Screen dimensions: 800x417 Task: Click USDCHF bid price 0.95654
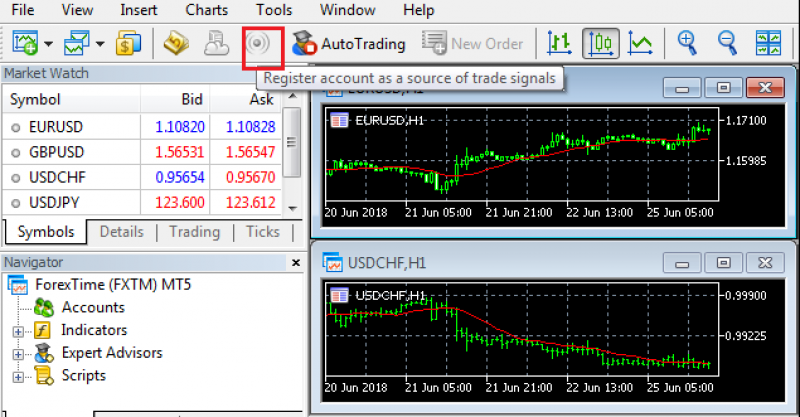click(x=180, y=177)
